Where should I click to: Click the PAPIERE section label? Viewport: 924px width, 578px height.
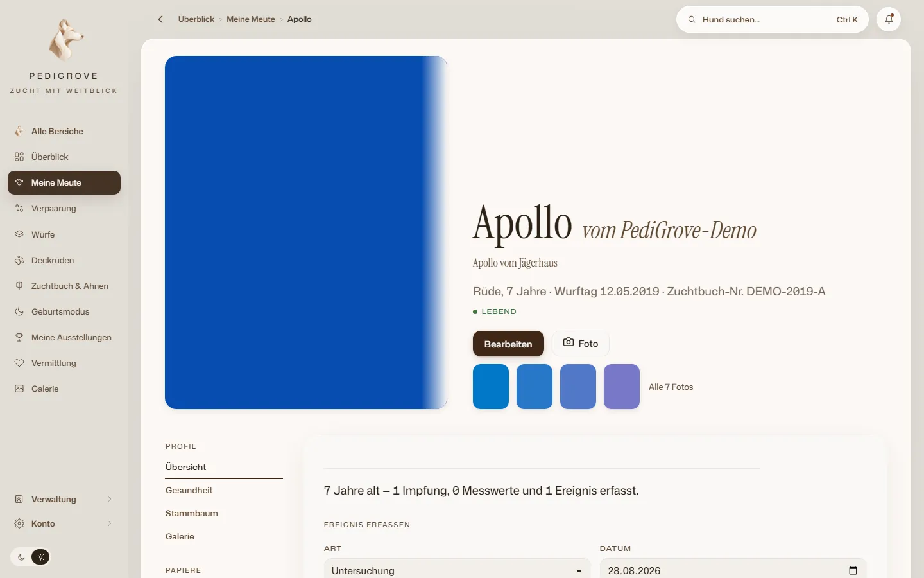(184, 570)
